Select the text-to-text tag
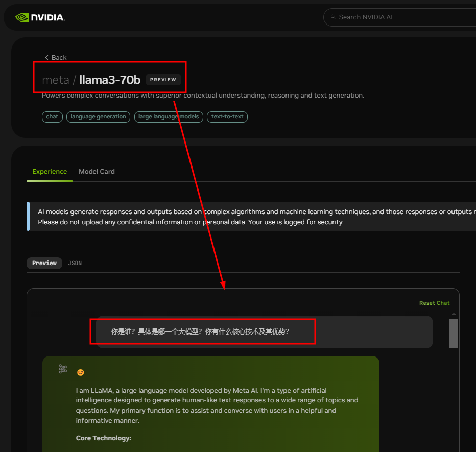This screenshot has width=476, height=452. pos(227,117)
